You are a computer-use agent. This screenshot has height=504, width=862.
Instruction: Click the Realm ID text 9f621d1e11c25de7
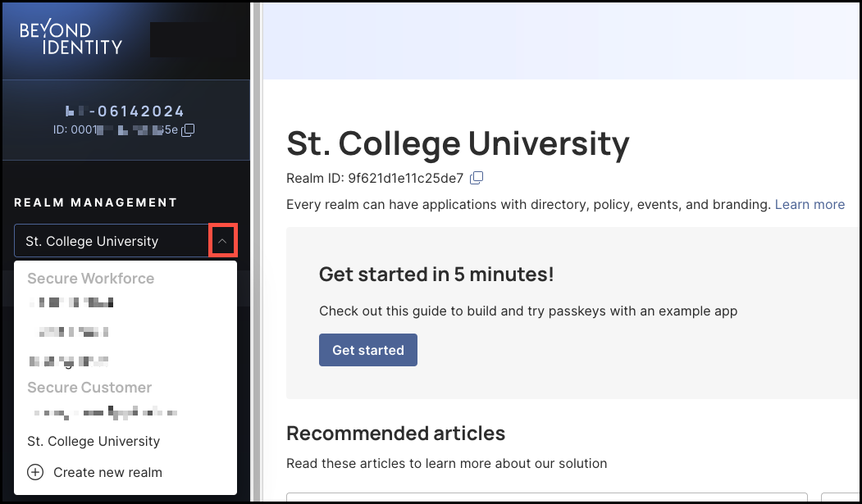coord(406,179)
